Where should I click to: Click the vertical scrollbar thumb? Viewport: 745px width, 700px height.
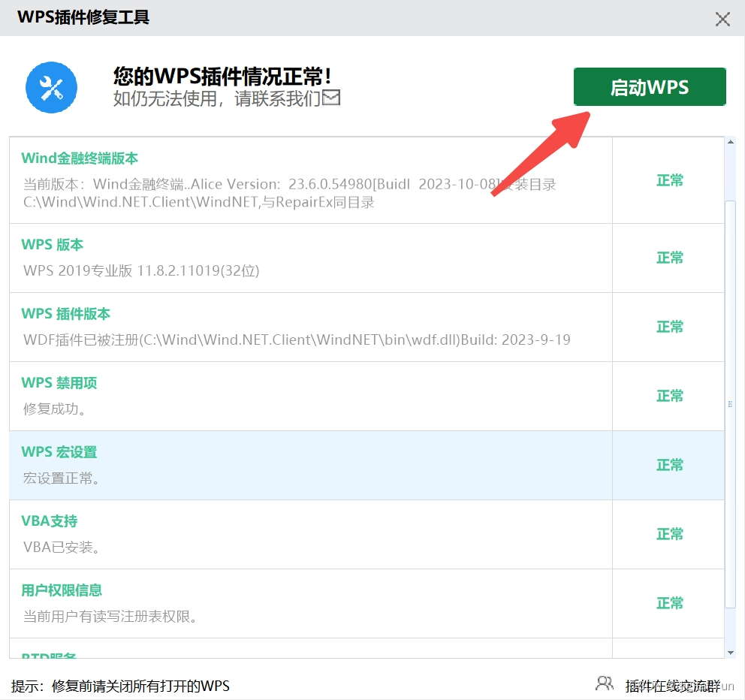point(730,404)
